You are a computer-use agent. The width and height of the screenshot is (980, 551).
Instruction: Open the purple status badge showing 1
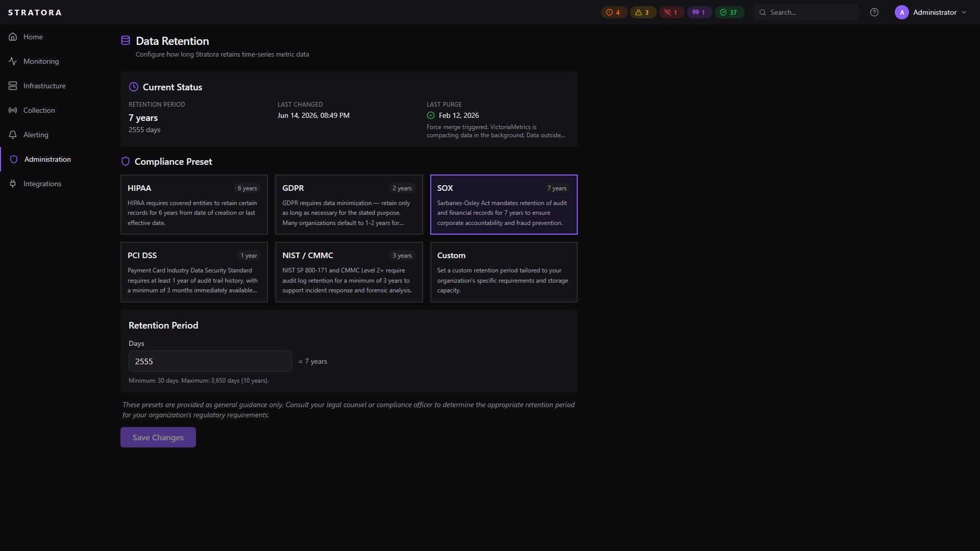coord(699,12)
